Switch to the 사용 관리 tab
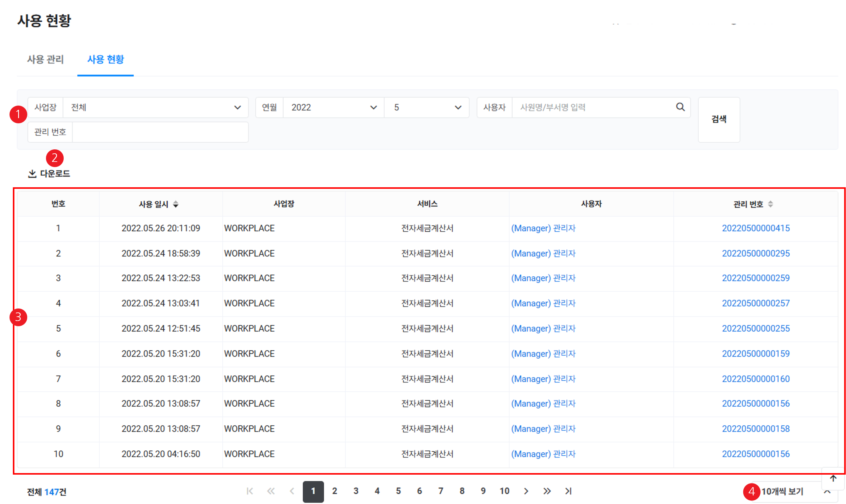The width and height of the screenshot is (846, 504). [45, 59]
